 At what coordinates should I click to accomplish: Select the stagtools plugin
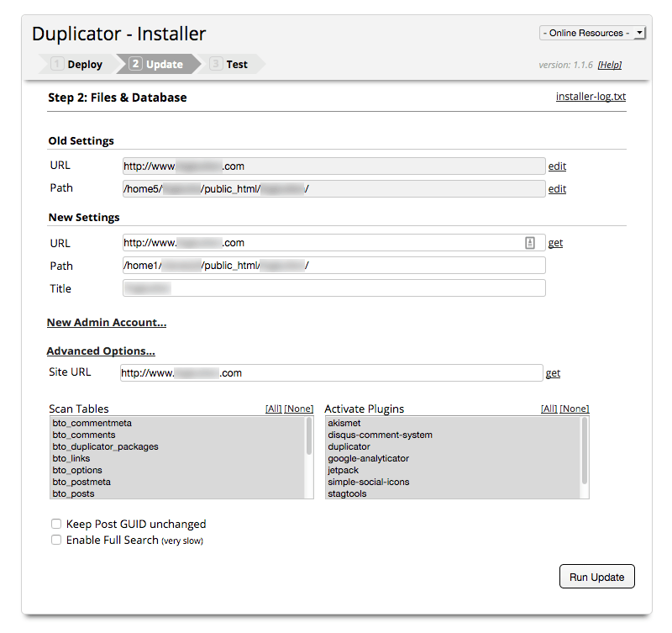453,493
